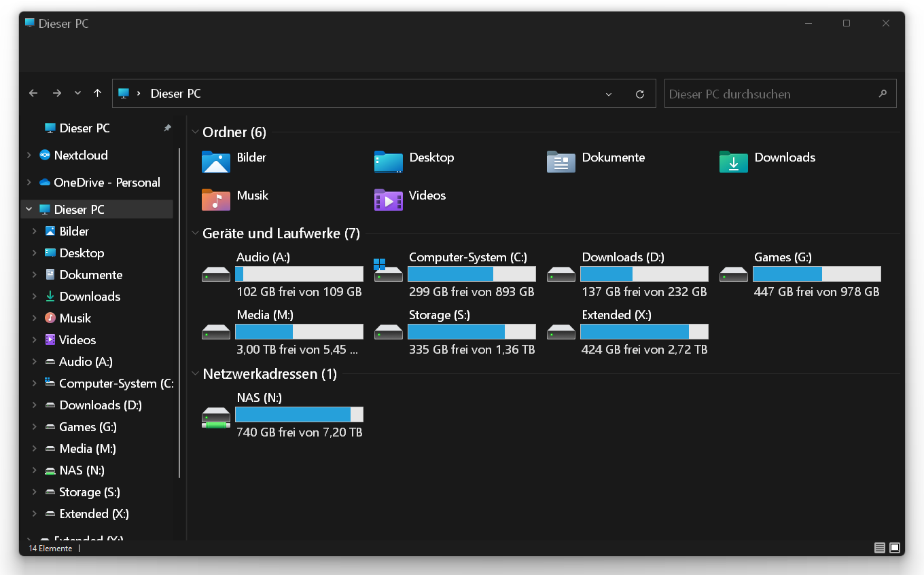
Task: Select Computer-System (C: in the navigation tree
Action: (115, 384)
